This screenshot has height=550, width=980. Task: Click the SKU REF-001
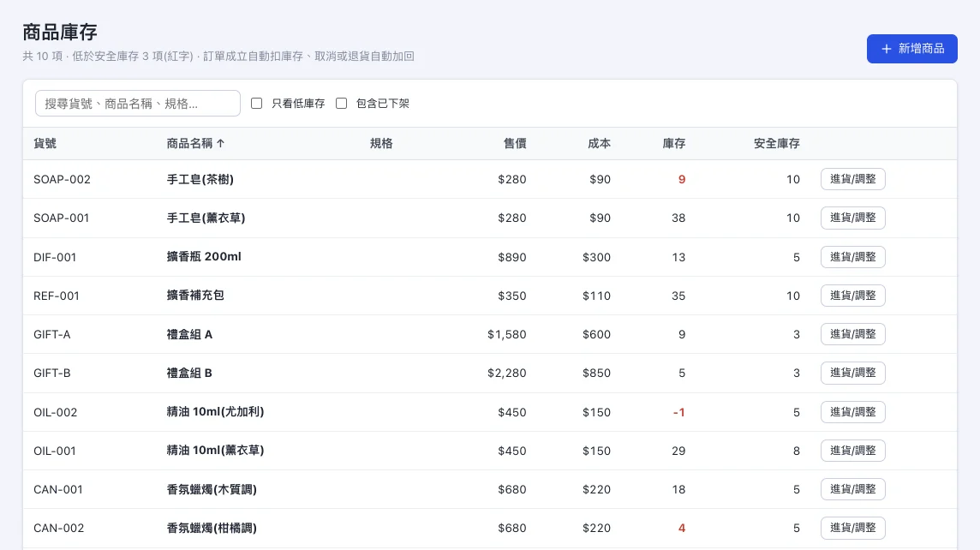tap(57, 296)
